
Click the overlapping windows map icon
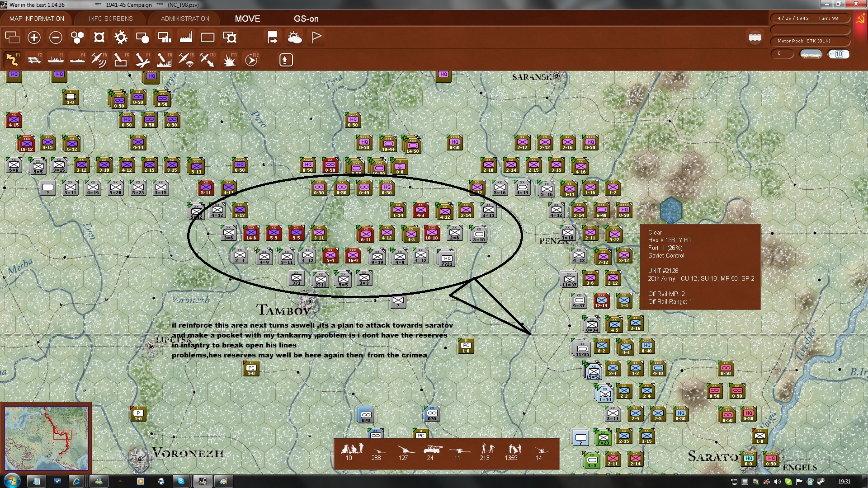tap(12, 38)
